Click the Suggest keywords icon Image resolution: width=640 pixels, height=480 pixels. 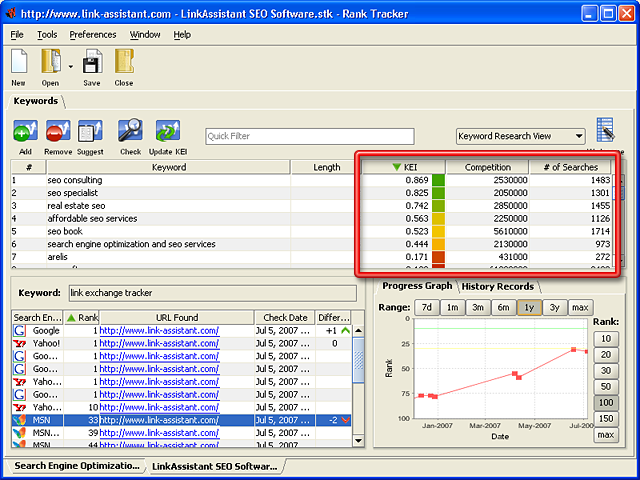point(90,131)
